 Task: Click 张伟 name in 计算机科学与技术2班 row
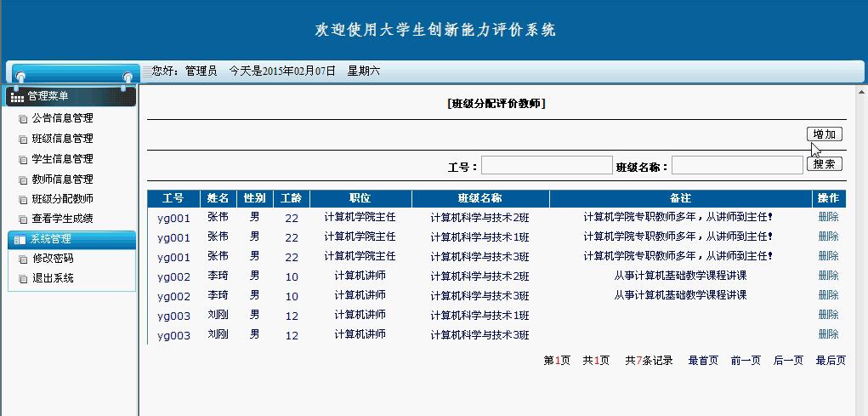218,217
